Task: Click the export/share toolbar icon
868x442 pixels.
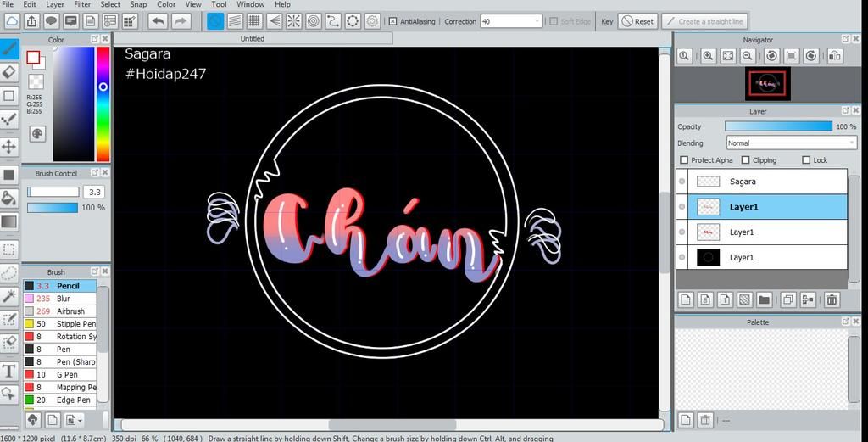Action: (x=31, y=21)
